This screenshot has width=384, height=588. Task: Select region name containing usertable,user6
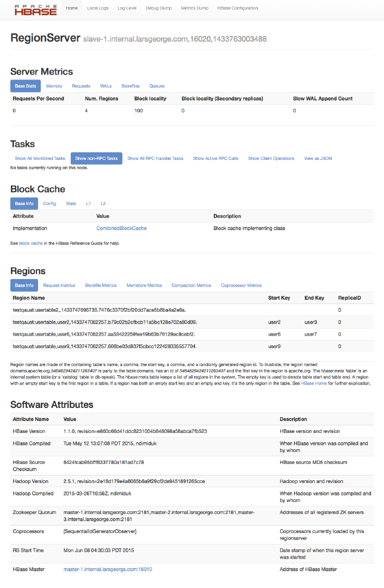[x=104, y=334]
